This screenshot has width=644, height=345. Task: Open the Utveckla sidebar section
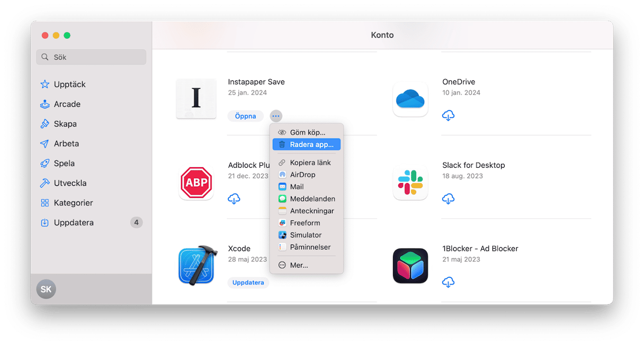point(91,183)
